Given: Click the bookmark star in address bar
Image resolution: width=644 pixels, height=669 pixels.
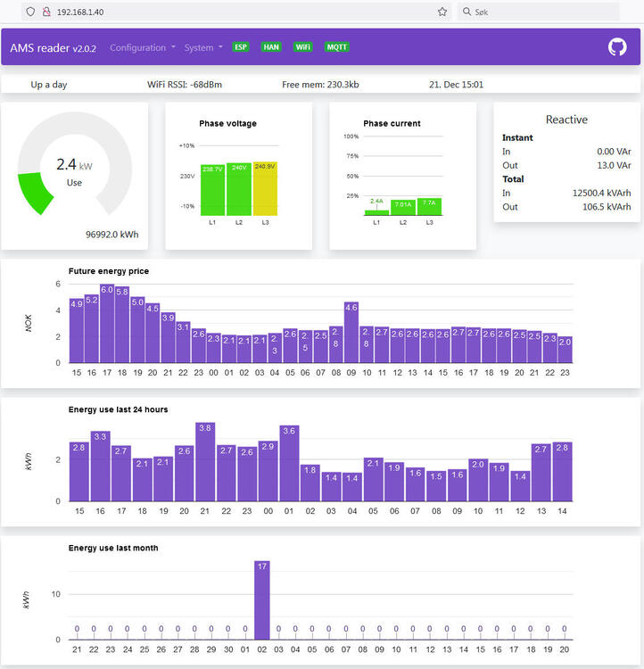Looking at the screenshot, I should [x=442, y=12].
